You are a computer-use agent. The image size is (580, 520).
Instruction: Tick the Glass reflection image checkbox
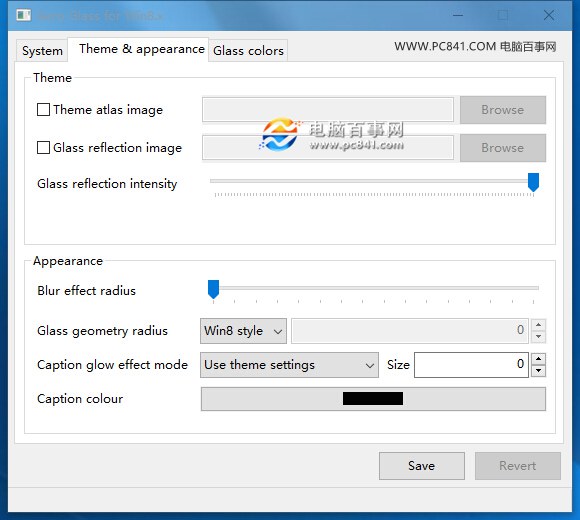coord(43,148)
